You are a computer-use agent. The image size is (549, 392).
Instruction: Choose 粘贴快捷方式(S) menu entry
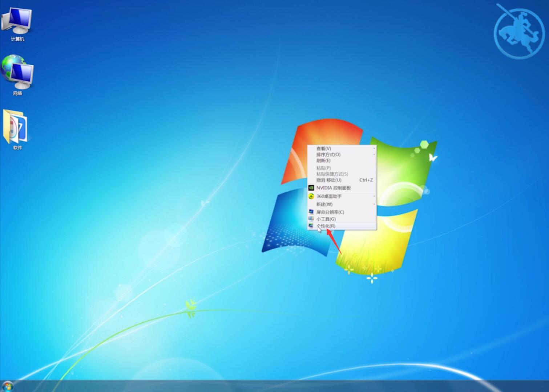tap(342, 174)
